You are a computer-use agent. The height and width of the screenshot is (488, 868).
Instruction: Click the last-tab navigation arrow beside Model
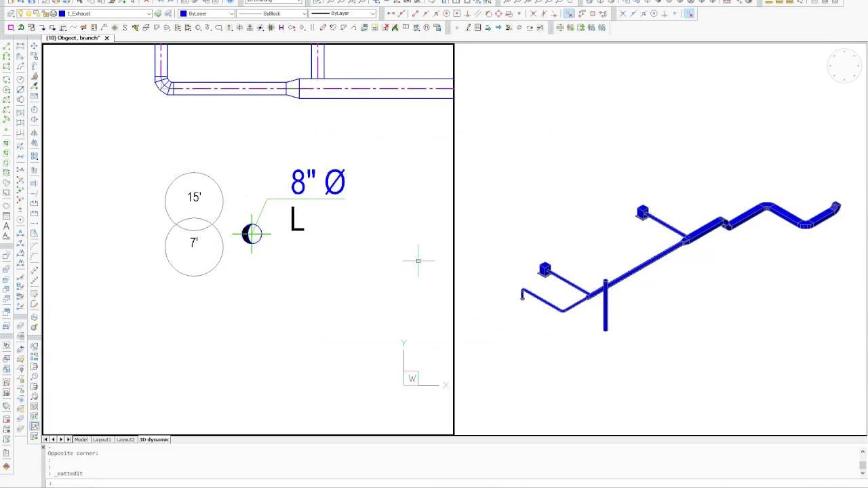(68, 440)
